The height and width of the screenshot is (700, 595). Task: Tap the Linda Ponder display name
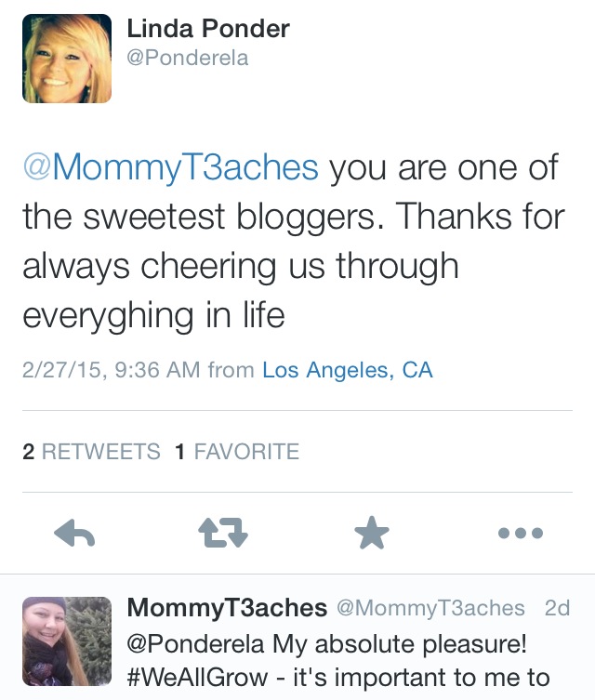pos(208,29)
